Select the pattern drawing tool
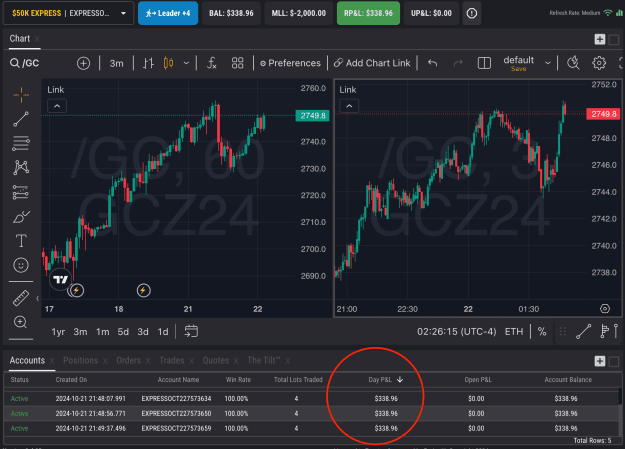The width and height of the screenshot is (625, 449). pos(21,167)
